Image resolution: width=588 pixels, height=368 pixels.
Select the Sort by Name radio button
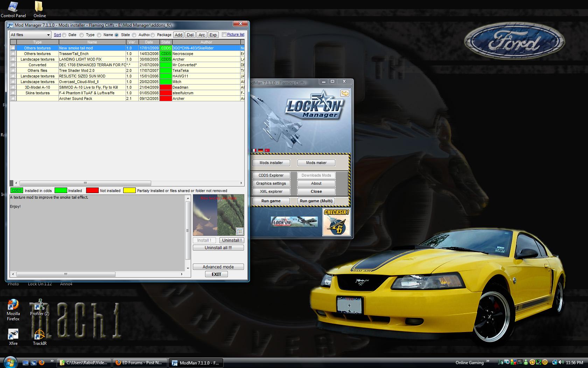tap(99, 35)
